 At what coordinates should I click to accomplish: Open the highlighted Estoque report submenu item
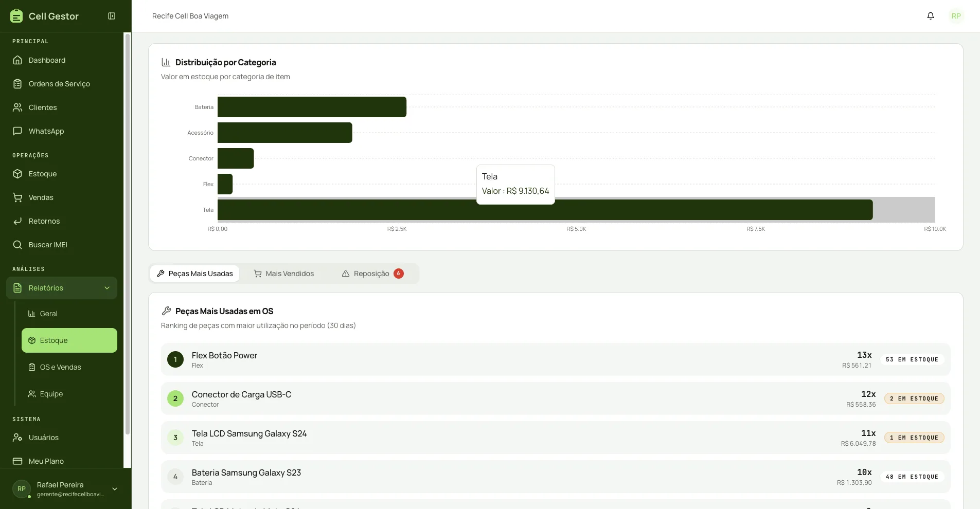point(69,340)
